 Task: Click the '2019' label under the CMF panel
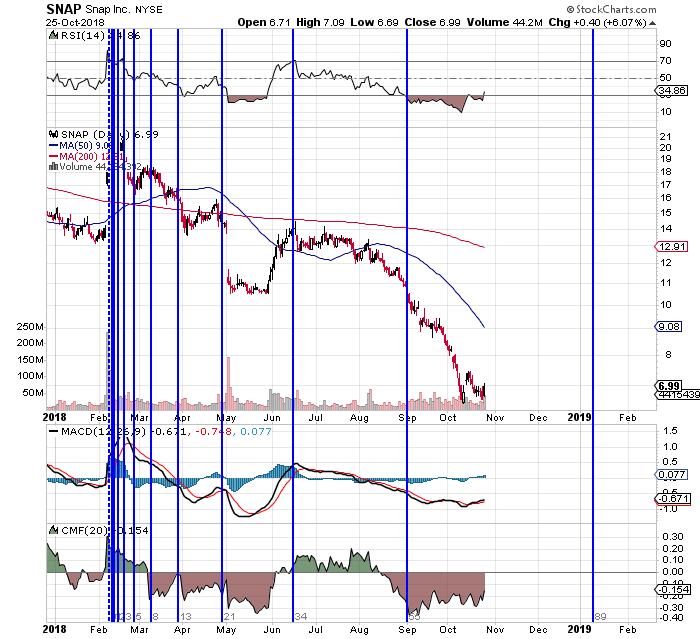579,629
